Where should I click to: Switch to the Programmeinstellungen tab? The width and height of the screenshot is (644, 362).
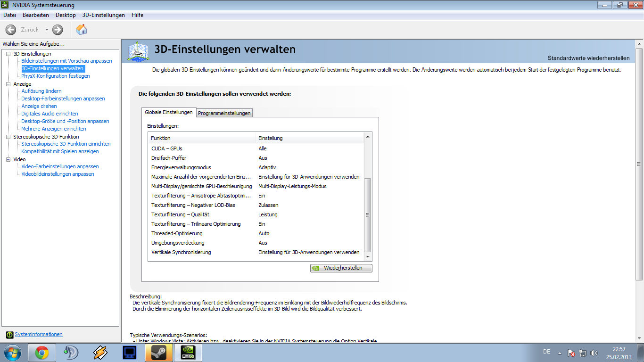(x=224, y=113)
